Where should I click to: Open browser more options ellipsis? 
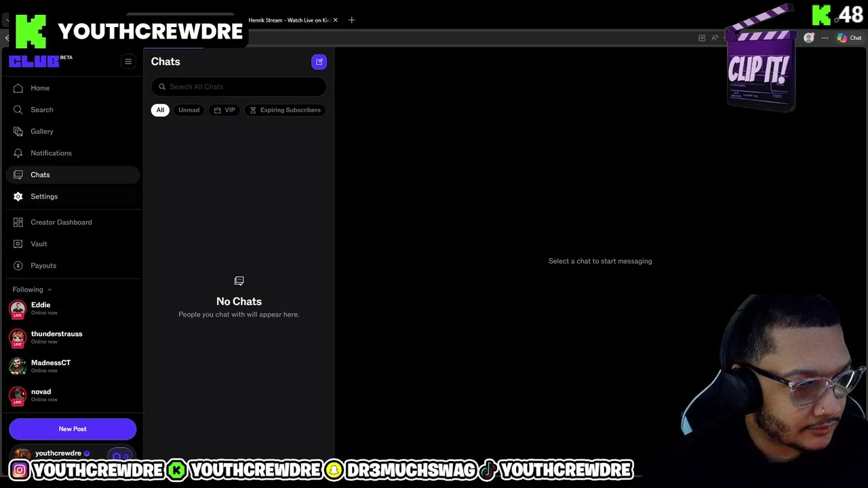coord(825,38)
